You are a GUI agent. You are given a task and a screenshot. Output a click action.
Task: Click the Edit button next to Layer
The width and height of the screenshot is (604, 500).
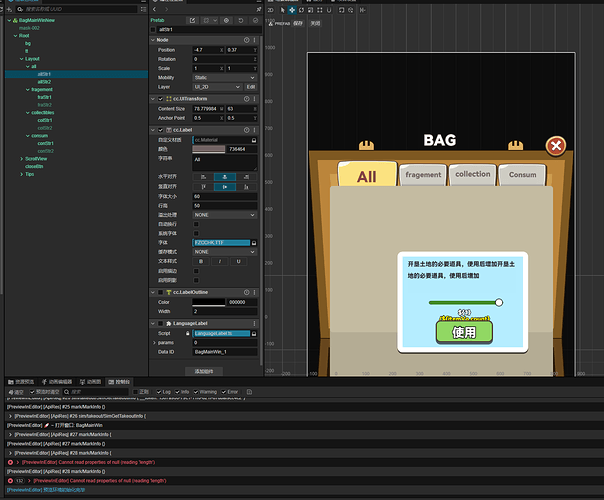pos(251,87)
